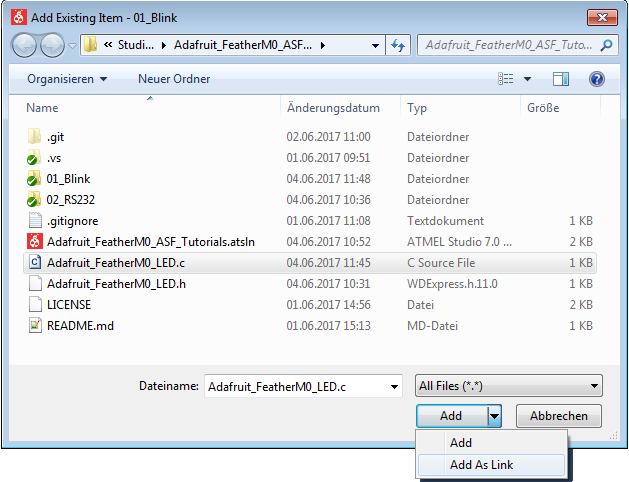Close the Add Existing Item dialog
The image size is (629, 482).
click(602, 17)
